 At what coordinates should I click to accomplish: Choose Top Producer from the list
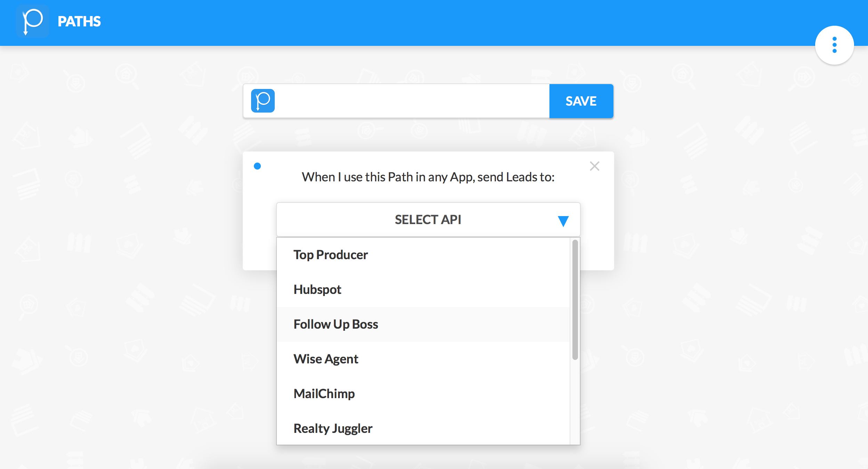point(330,255)
